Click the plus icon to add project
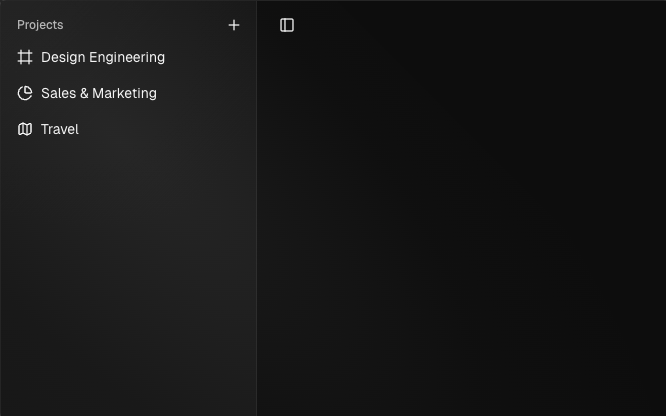Image resolution: width=666 pixels, height=416 pixels. coord(234,25)
